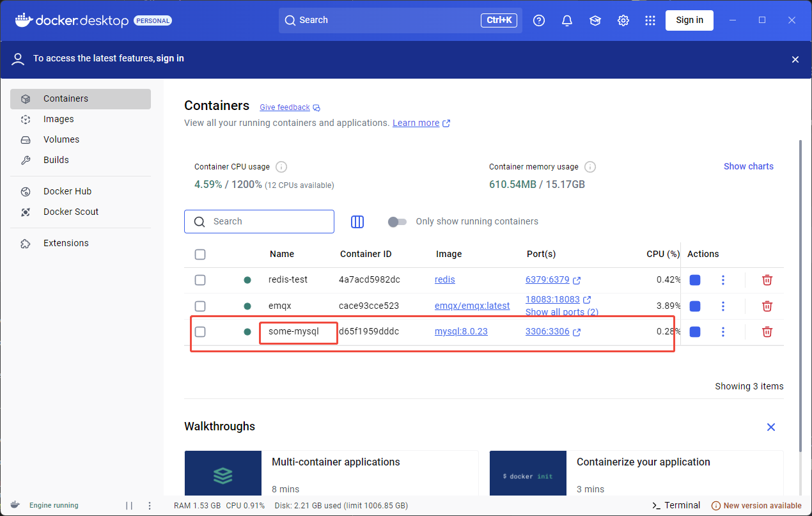Open the notifications bell icon
This screenshot has width=812, height=516.
pyautogui.click(x=567, y=20)
